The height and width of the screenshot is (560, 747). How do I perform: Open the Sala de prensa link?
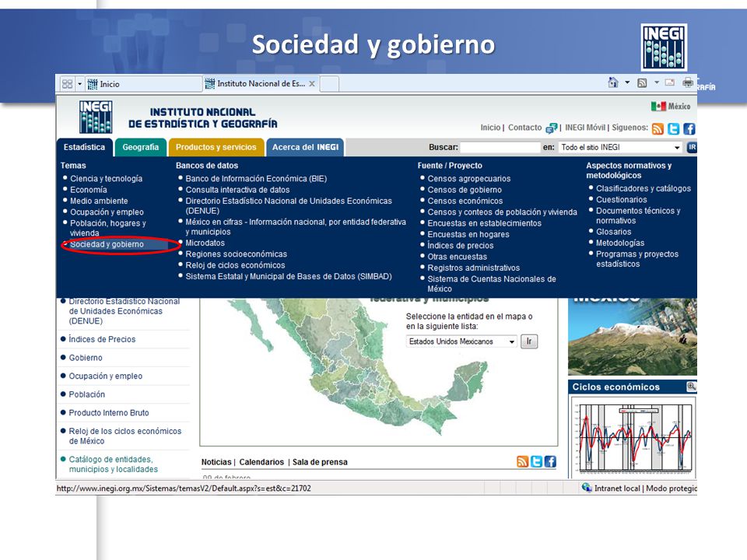click(320, 462)
